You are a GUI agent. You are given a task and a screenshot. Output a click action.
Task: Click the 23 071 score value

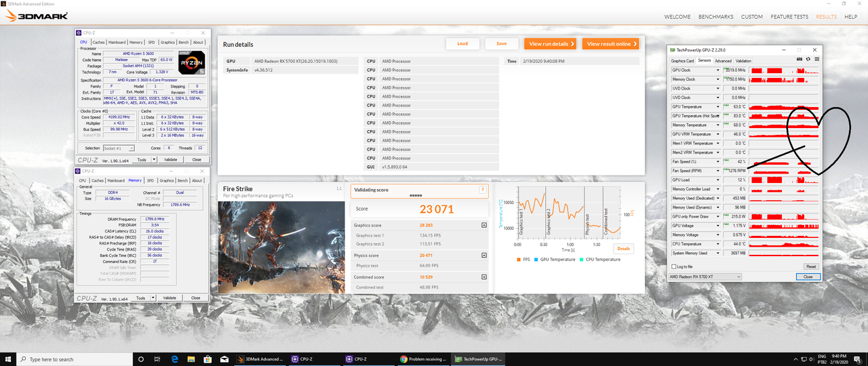(437, 209)
